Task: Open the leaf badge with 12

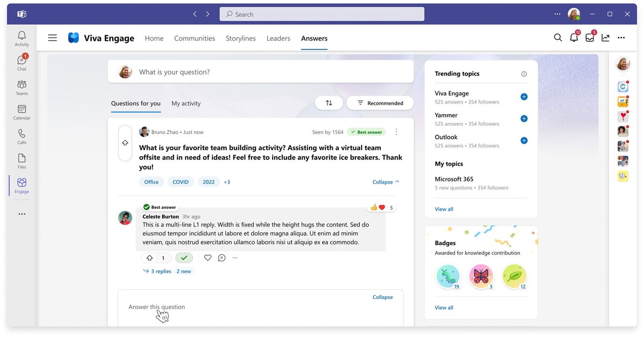Action: point(515,276)
